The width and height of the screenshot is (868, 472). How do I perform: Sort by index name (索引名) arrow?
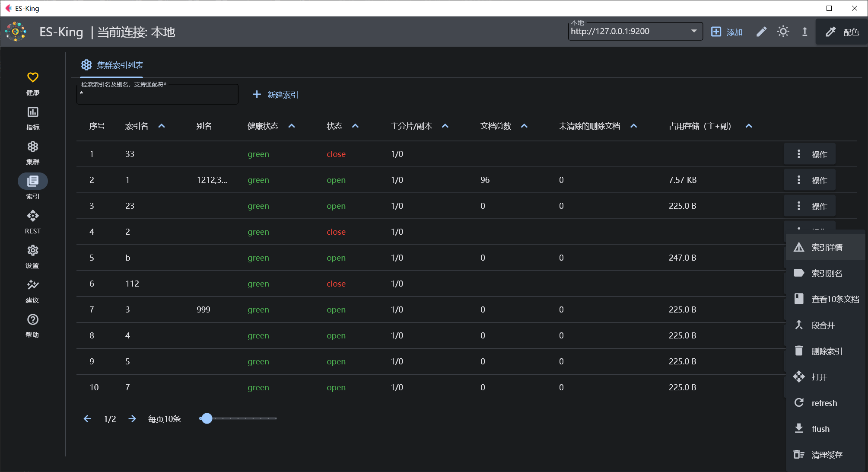tap(162, 126)
